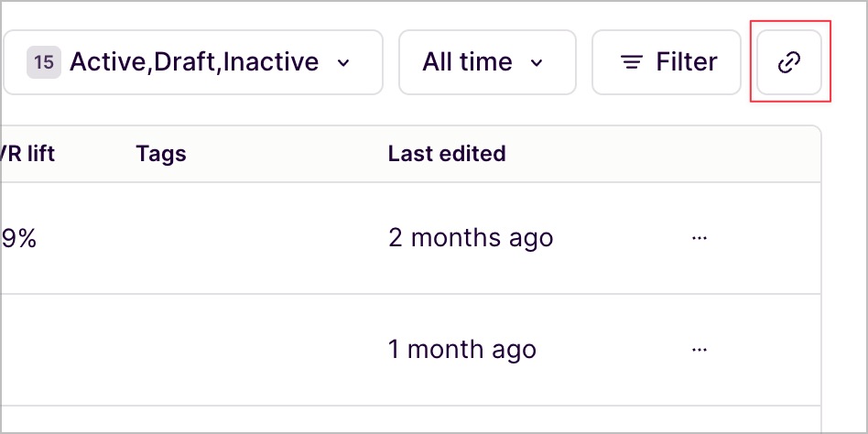Click the VR lift column header
Screen dimensions: 868x434
tap(27, 153)
